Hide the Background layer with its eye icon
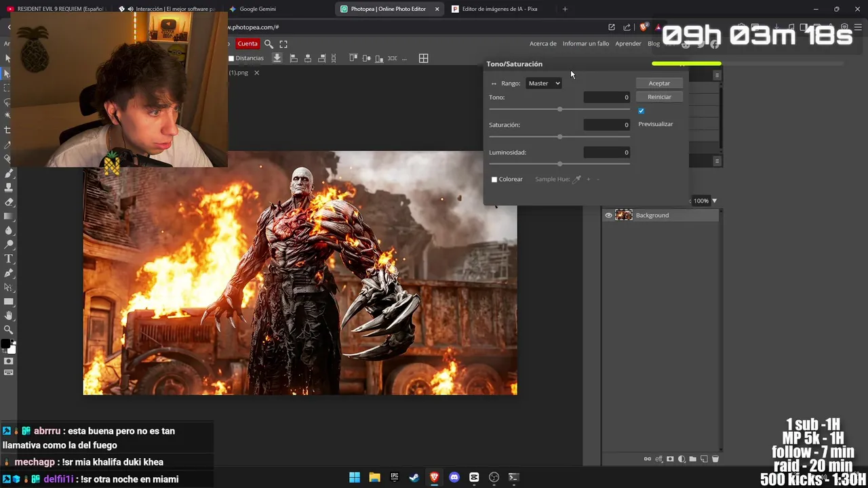The image size is (868, 488). pos(608,216)
